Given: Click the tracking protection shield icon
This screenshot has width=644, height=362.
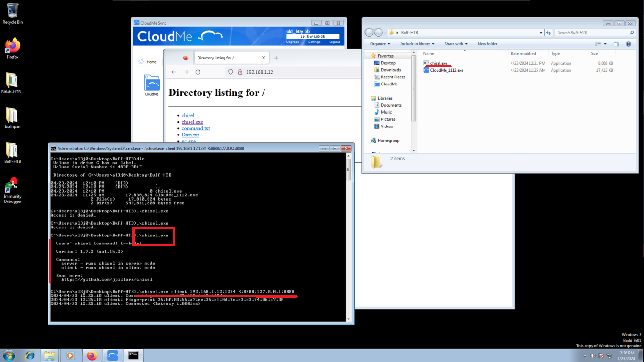Looking at the screenshot, I should tap(231, 72).
